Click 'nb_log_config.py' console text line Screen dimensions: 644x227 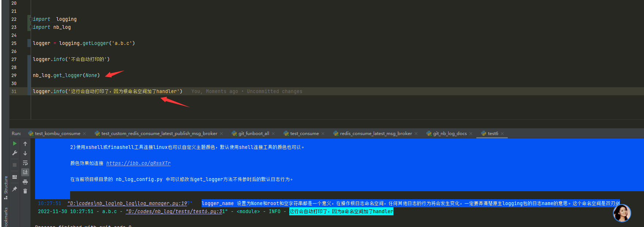pyautogui.click(x=182, y=179)
